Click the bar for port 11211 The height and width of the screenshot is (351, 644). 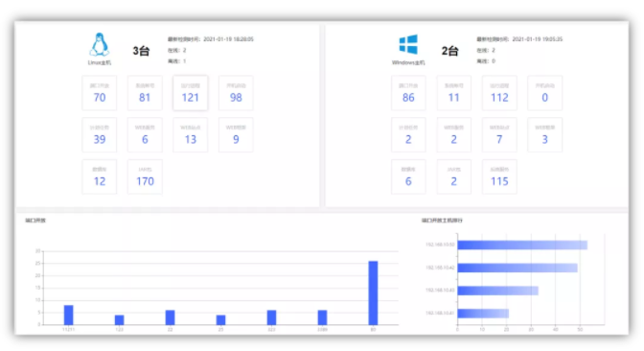pos(69,316)
